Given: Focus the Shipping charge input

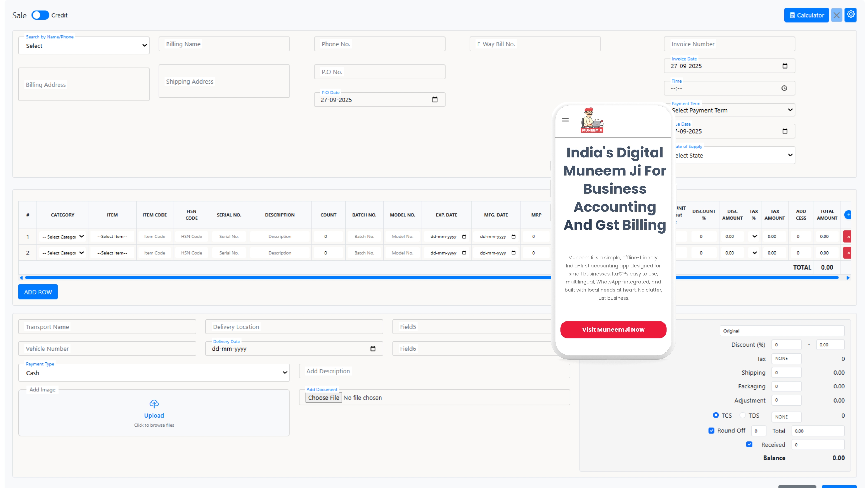Looking at the screenshot, I should tap(786, 372).
